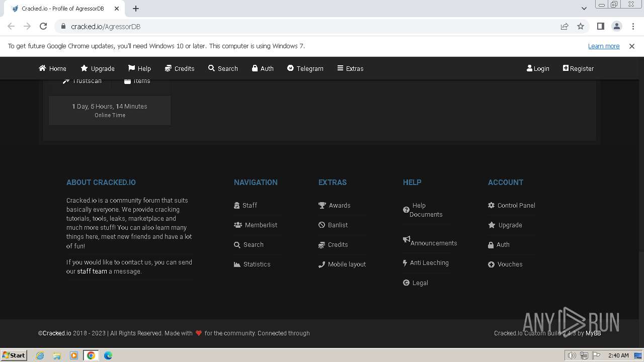Click the staff team link
The width and height of the screenshot is (644, 362).
pyautogui.click(x=92, y=271)
